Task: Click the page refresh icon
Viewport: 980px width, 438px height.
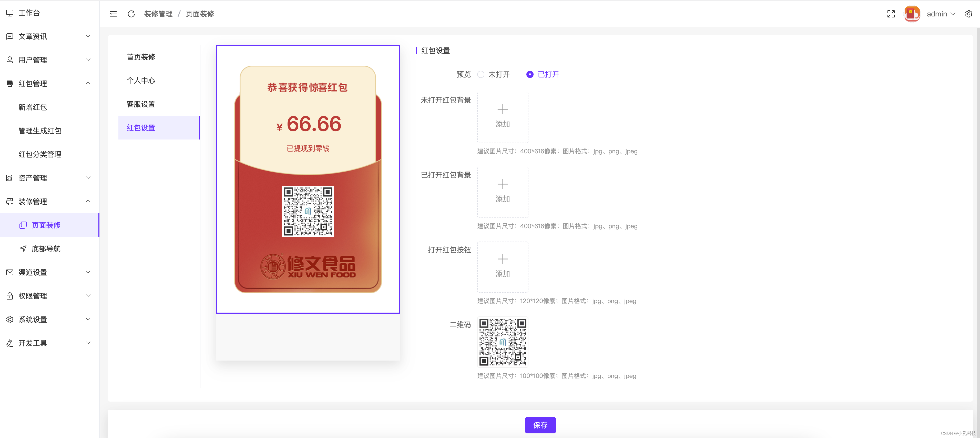Action: pyautogui.click(x=131, y=14)
